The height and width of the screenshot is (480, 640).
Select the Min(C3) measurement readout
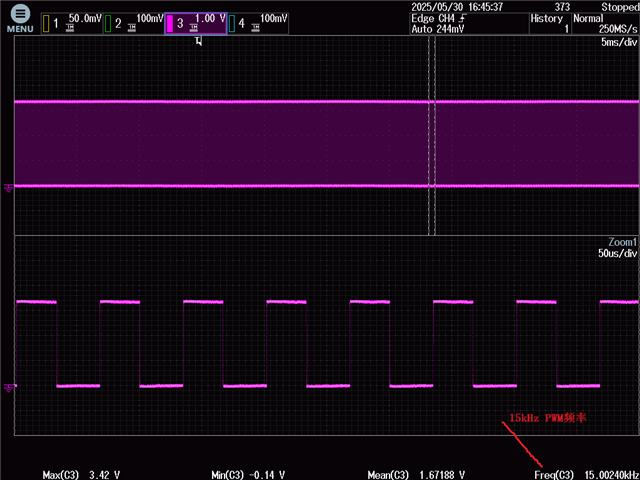248,474
